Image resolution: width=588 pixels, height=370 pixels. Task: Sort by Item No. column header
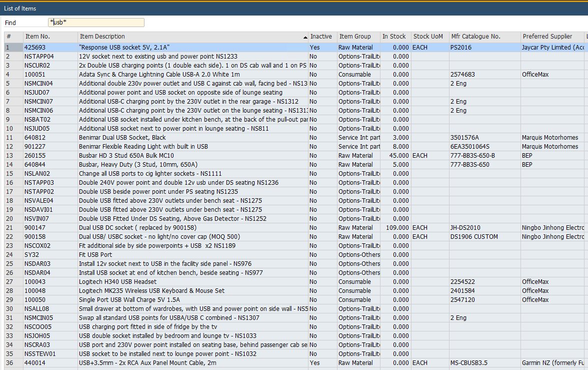tap(38, 37)
